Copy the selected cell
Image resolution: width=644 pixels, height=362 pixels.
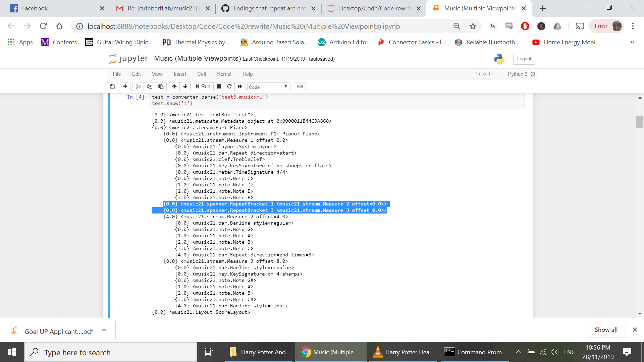click(x=150, y=86)
